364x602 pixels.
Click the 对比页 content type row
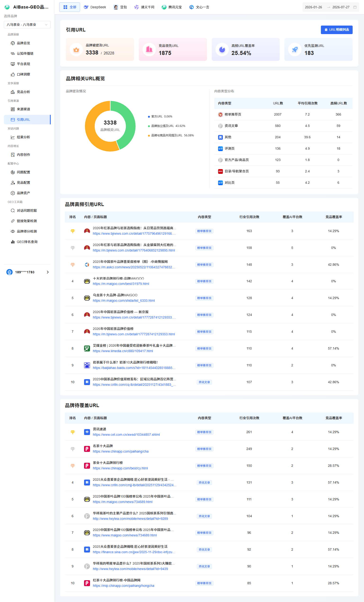point(283,183)
